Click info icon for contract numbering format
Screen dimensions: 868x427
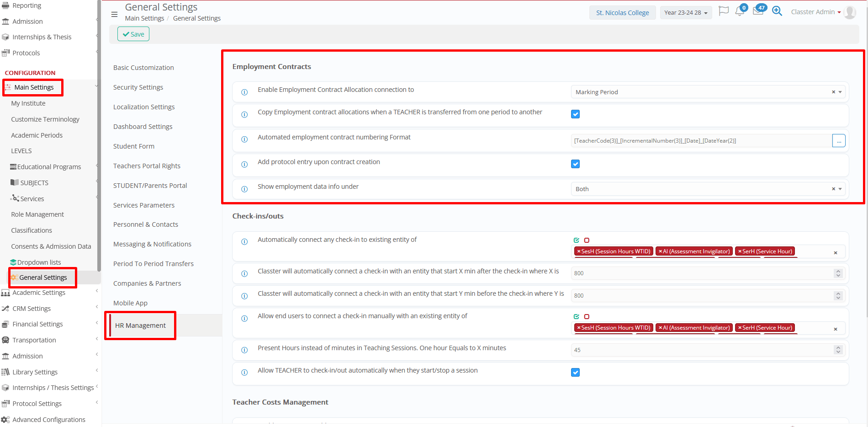[x=244, y=139]
